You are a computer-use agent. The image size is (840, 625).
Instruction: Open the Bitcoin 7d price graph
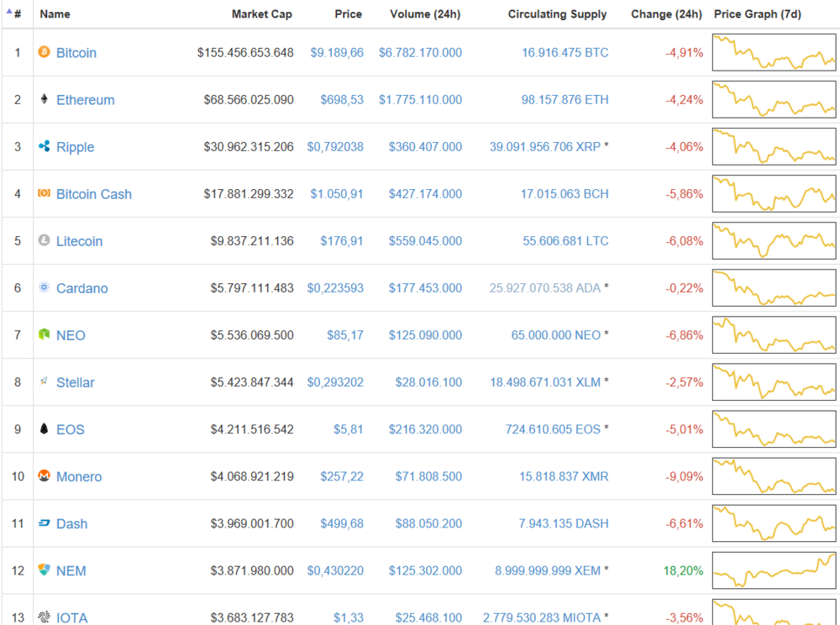pyautogui.click(x=774, y=52)
